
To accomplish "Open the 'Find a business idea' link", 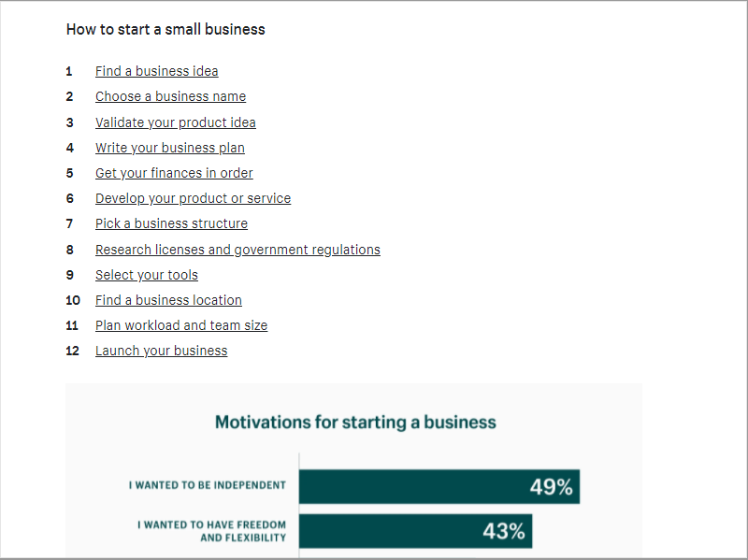I will (x=156, y=71).
